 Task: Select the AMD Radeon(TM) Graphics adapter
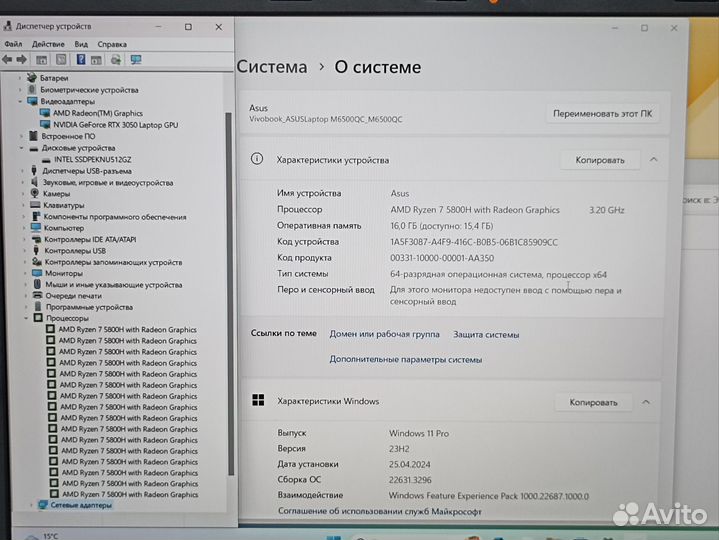click(x=98, y=113)
